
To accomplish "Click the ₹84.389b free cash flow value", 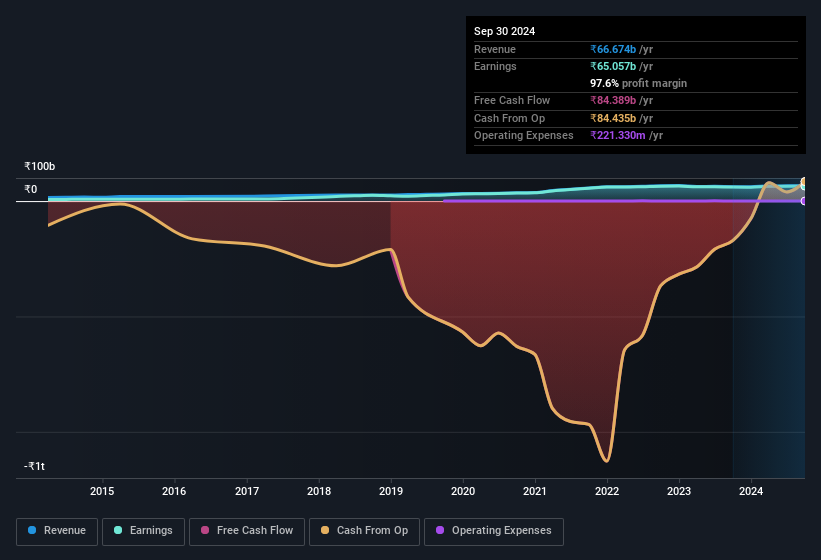I will 613,100.
